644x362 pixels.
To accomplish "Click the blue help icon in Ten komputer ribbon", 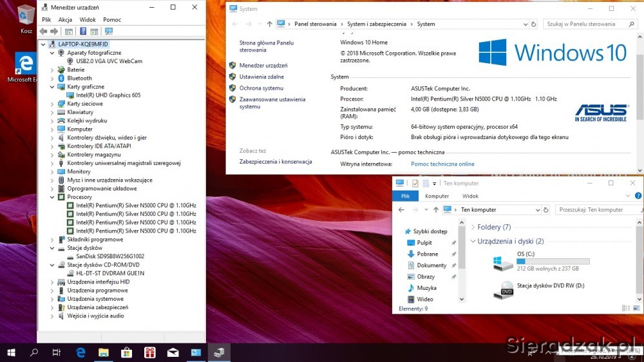I will [638, 196].
